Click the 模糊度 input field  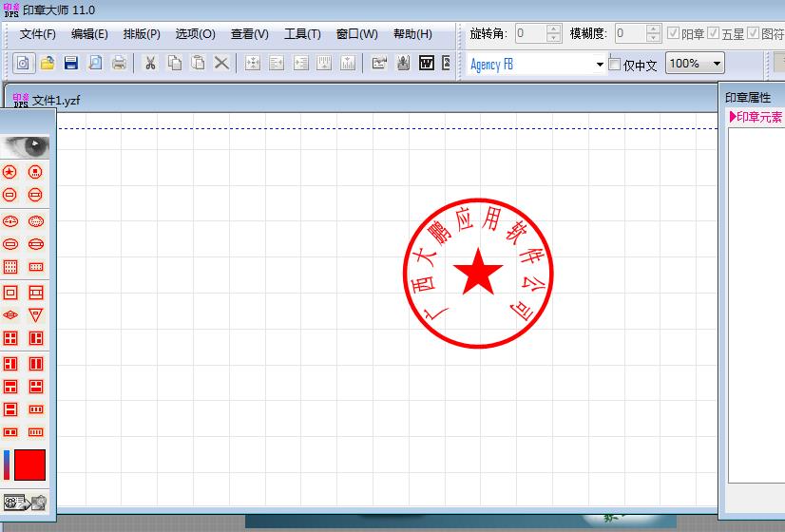pyautogui.click(x=630, y=33)
